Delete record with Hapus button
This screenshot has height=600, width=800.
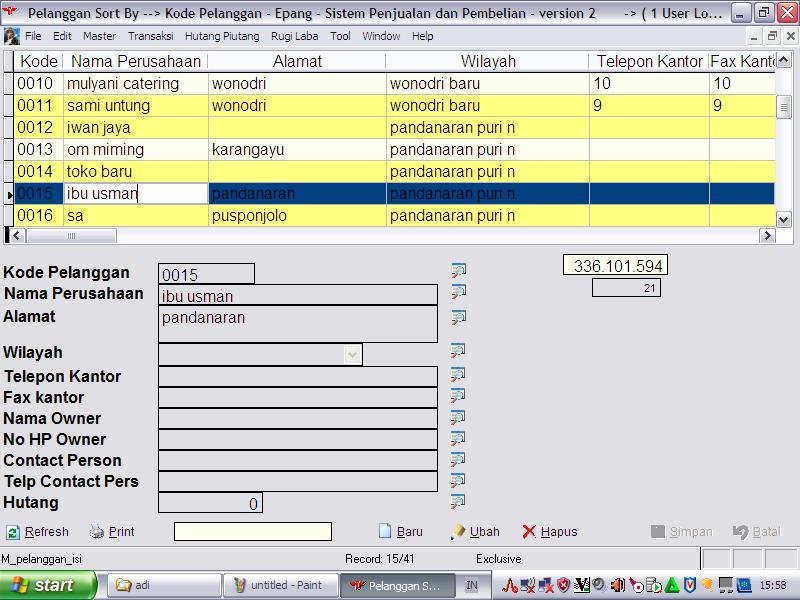[550, 532]
